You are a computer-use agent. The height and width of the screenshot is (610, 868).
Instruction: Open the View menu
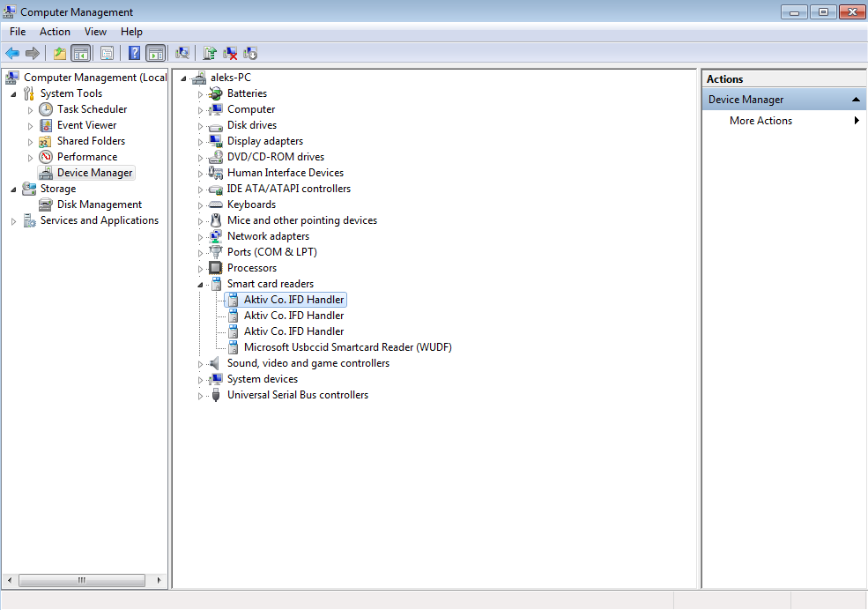[95, 32]
